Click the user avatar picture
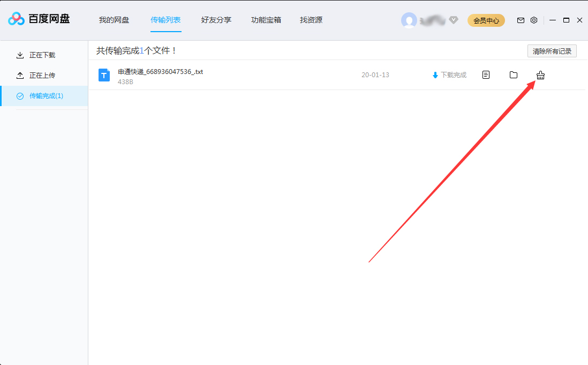Viewport: 588px width, 365px height. pyautogui.click(x=409, y=20)
